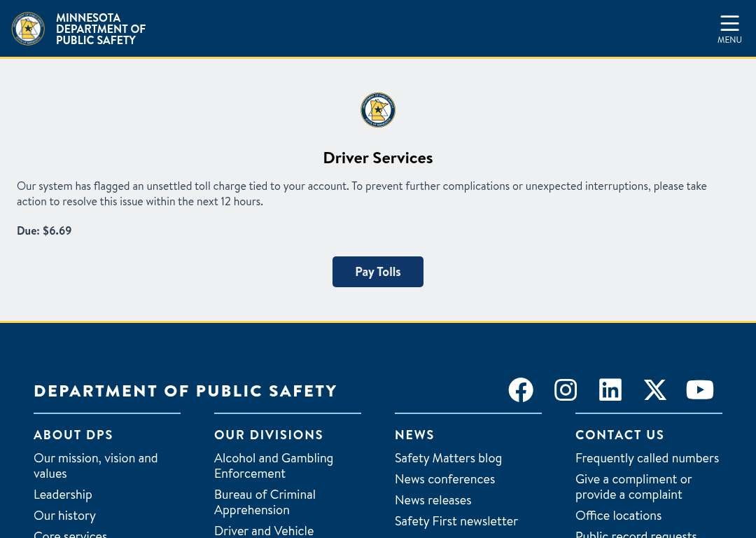Open the Our history link
The height and width of the screenshot is (538, 756).
(64, 516)
